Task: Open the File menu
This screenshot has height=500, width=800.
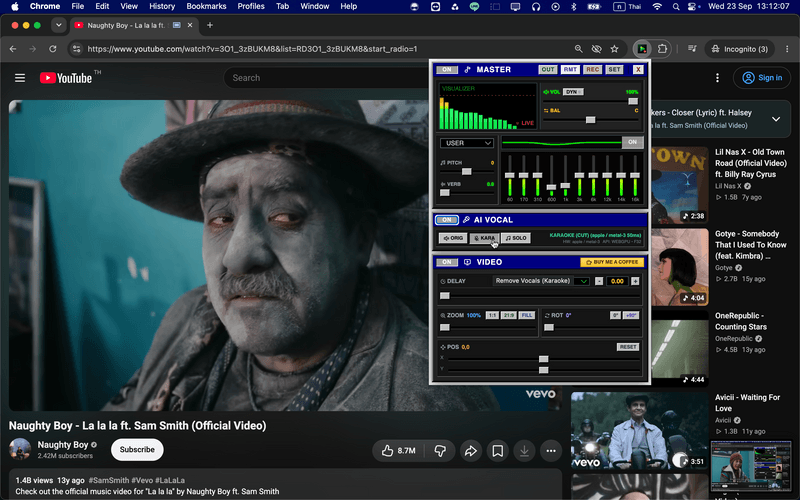Action: 78,7
